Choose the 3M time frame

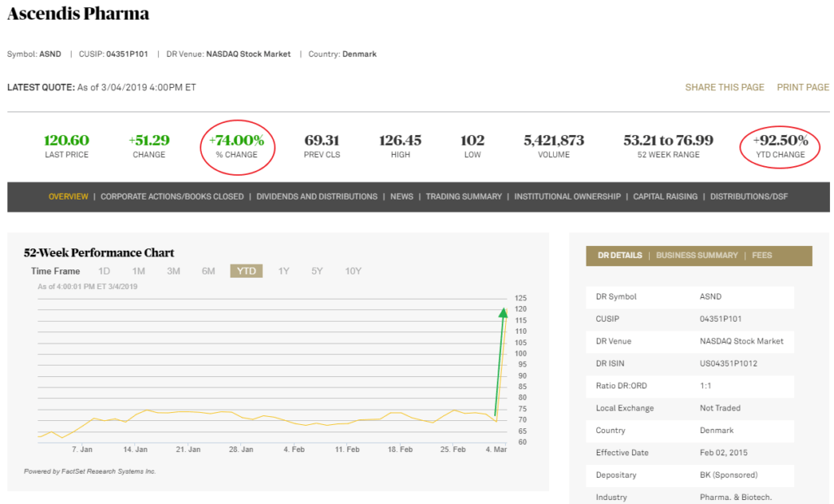click(173, 271)
